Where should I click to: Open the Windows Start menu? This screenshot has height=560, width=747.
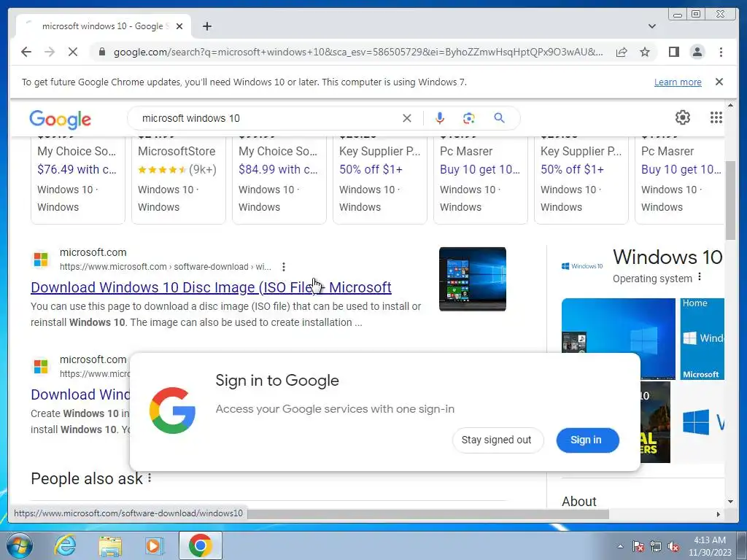20,545
